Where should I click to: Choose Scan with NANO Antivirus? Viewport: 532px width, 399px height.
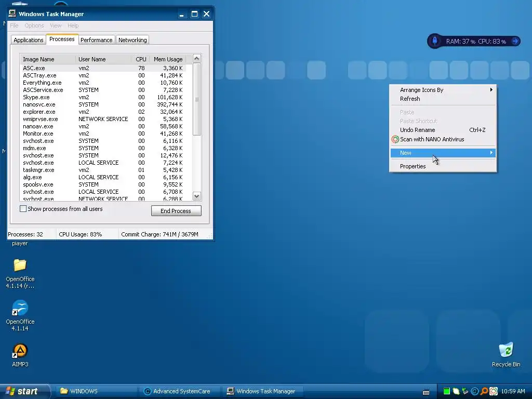[443, 139]
